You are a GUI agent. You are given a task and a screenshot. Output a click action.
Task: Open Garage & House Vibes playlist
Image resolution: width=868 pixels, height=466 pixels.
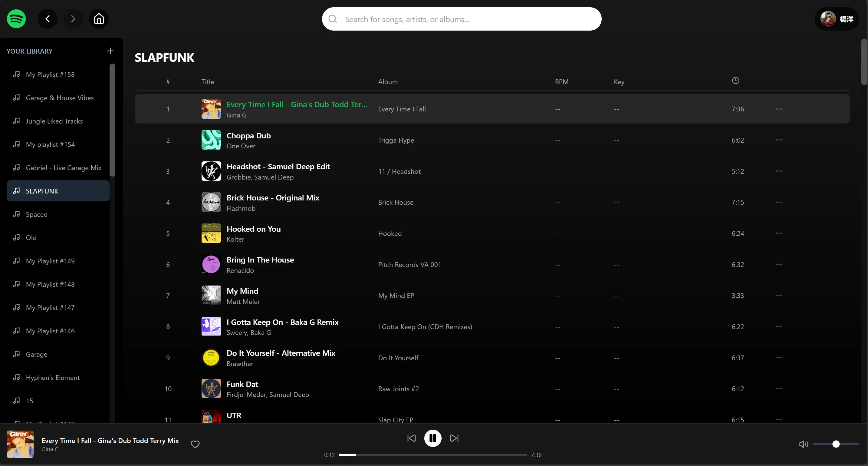pos(58,97)
